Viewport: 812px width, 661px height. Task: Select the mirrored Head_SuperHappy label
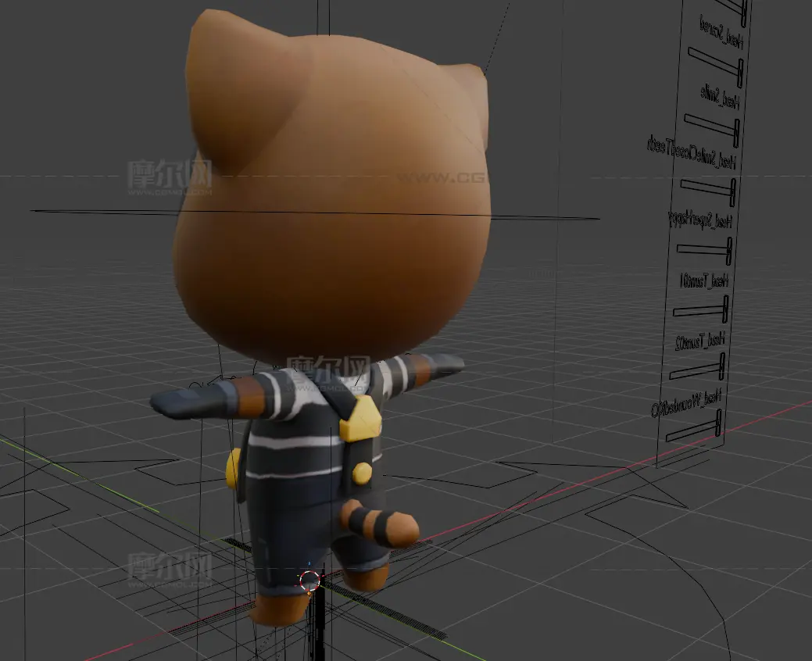[700, 220]
